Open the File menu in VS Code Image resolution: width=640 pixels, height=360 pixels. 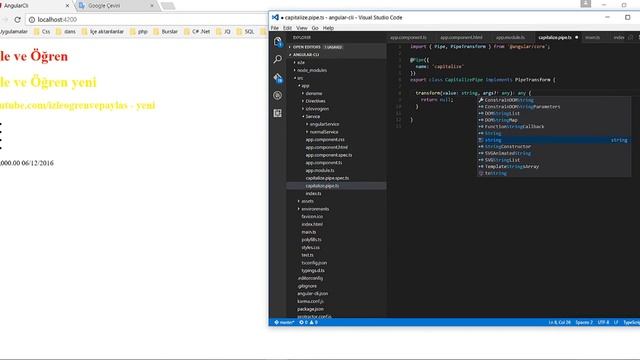pyautogui.click(x=275, y=28)
